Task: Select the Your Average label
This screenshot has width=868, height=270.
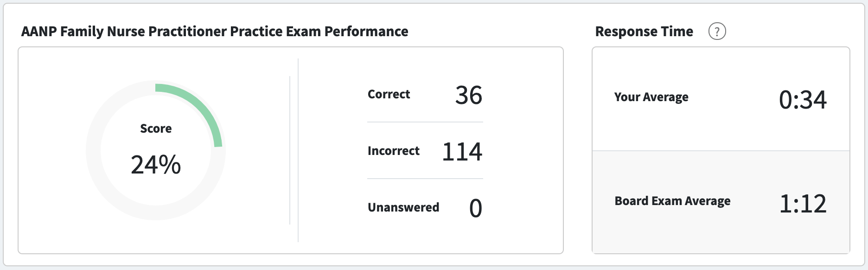Action: coord(651,97)
